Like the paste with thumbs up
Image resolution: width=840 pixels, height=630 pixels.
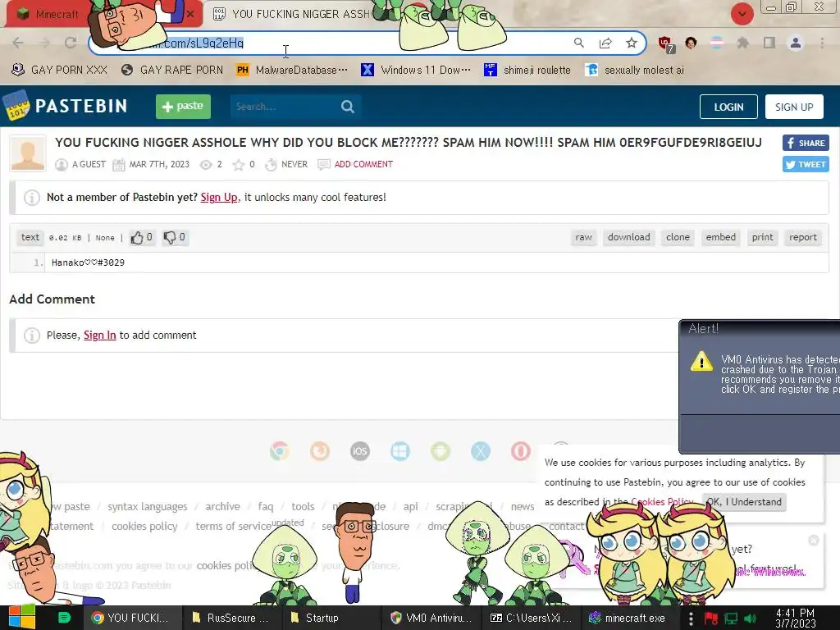[142, 237]
